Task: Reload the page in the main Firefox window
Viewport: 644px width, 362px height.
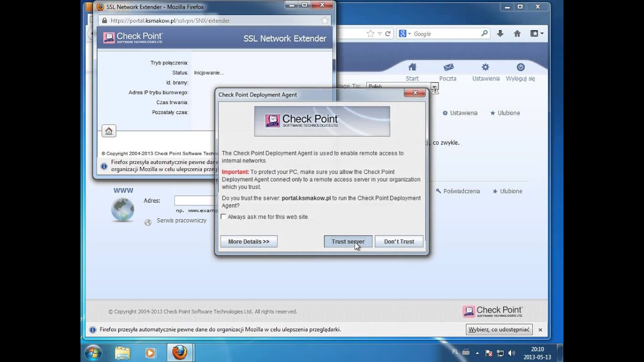Action: (387, 34)
